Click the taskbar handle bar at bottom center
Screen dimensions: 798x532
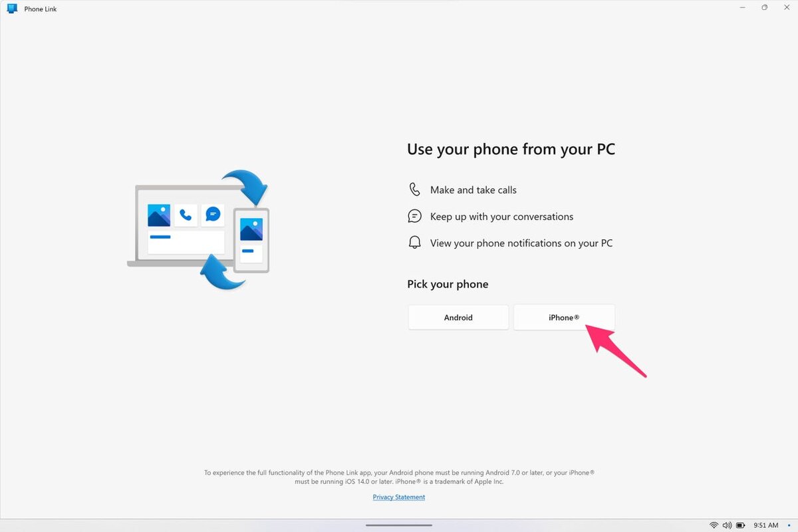tap(399, 525)
